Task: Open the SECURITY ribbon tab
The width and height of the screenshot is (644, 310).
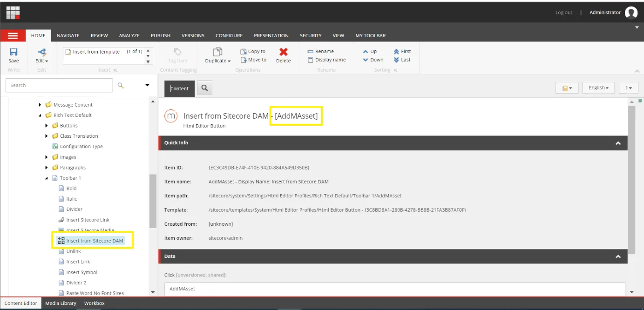Action: (311, 35)
